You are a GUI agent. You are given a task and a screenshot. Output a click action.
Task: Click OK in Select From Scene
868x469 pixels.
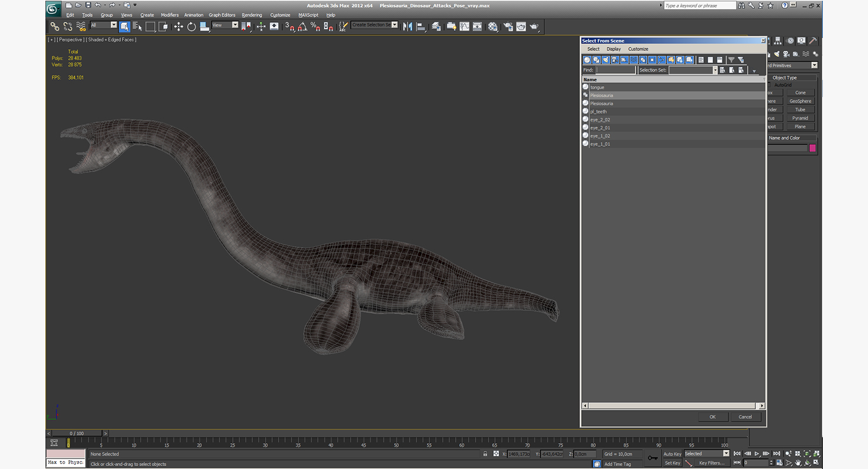click(713, 417)
